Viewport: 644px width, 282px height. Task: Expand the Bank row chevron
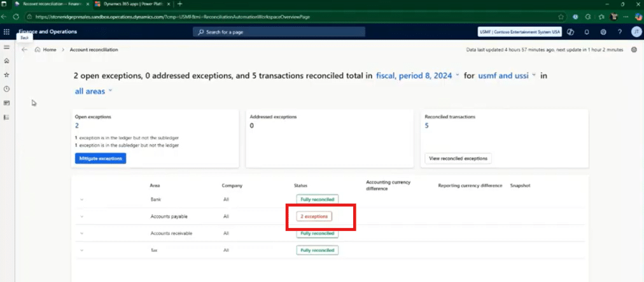click(81, 199)
